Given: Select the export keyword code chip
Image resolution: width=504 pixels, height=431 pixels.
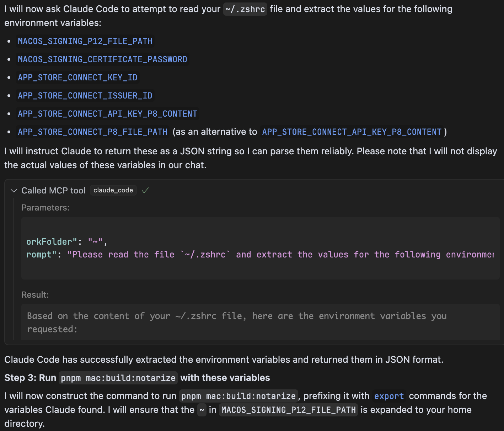Looking at the screenshot, I should 389,396.
